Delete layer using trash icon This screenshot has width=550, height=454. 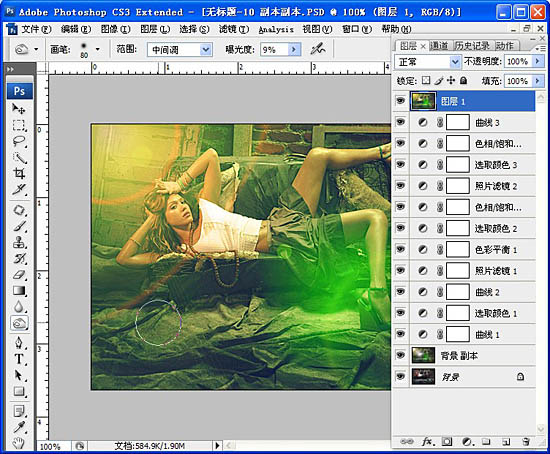pyautogui.click(x=525, y=442)
